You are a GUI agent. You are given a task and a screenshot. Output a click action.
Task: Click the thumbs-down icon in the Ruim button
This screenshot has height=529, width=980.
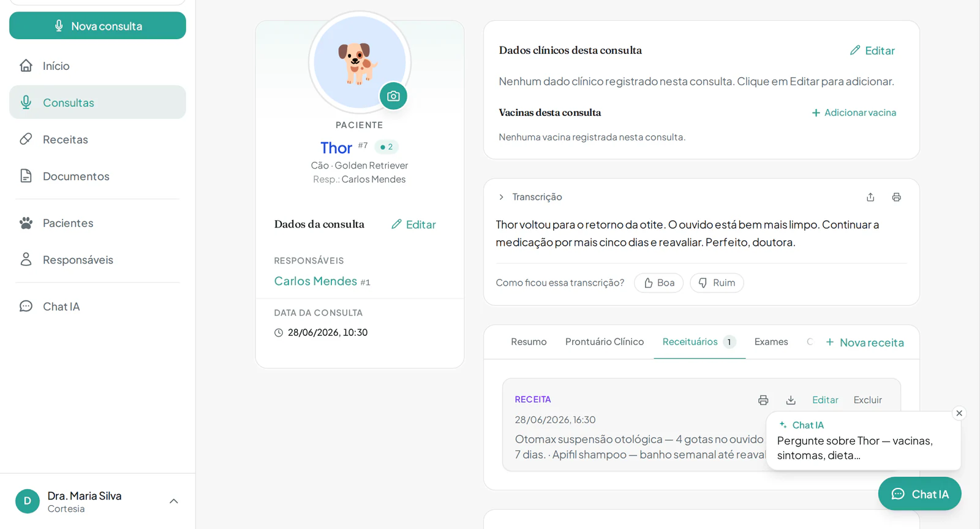[703, 283]
